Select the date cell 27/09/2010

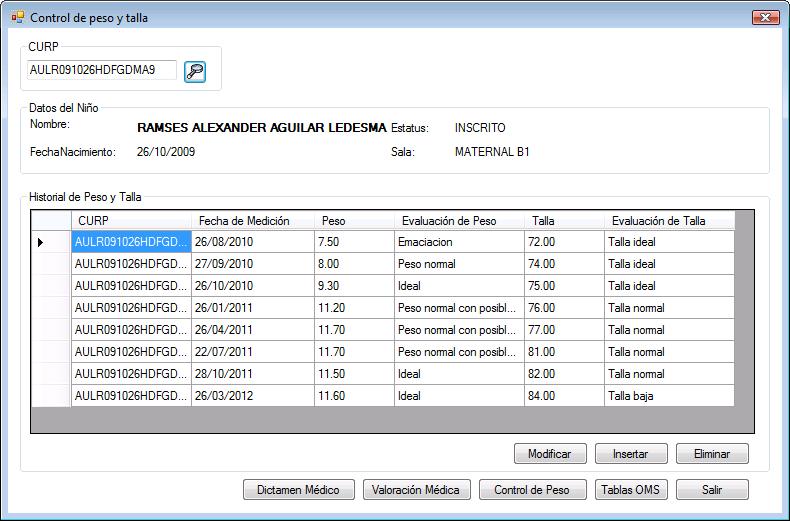pos(253,264)
